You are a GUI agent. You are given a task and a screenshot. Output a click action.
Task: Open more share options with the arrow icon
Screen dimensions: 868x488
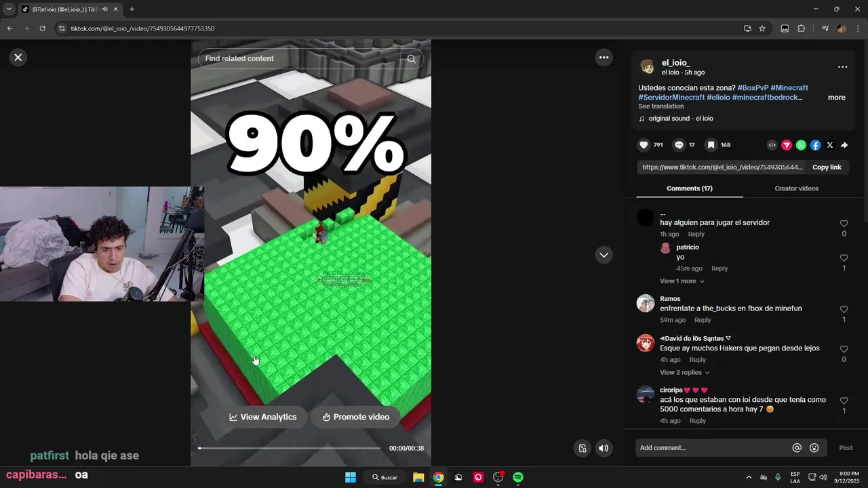(x=844, y=145)
